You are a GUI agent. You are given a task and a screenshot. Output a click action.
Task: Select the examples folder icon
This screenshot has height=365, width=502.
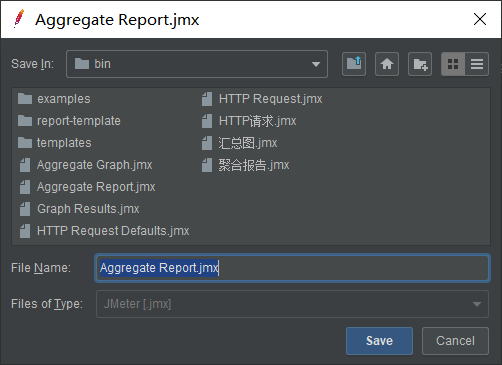25,99
